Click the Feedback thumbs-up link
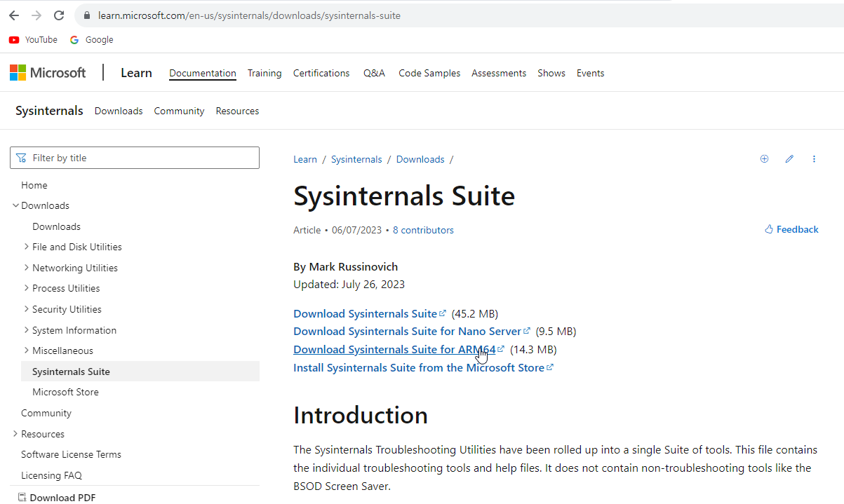Viewport: 844px width, 504px height. click(791, 229)
